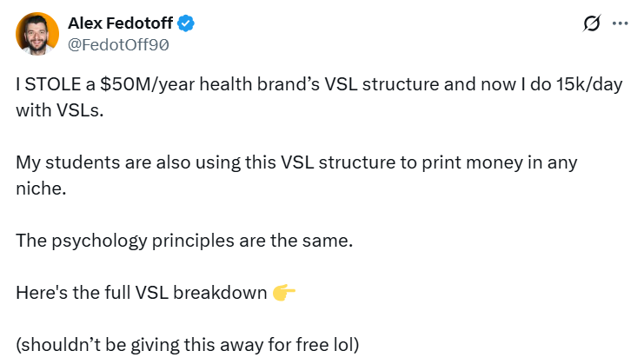The height and width of the screenshot is (364, 644).
Task: Click Alex Fedotoff's profile avatar
Action: click(x=37, y=34)
